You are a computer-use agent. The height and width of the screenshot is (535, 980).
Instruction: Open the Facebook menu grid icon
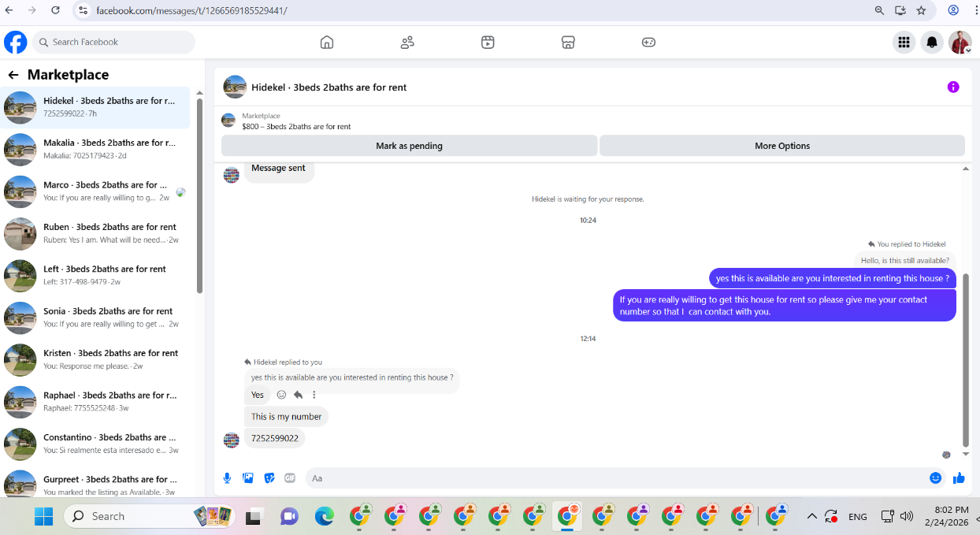point(904,43)
